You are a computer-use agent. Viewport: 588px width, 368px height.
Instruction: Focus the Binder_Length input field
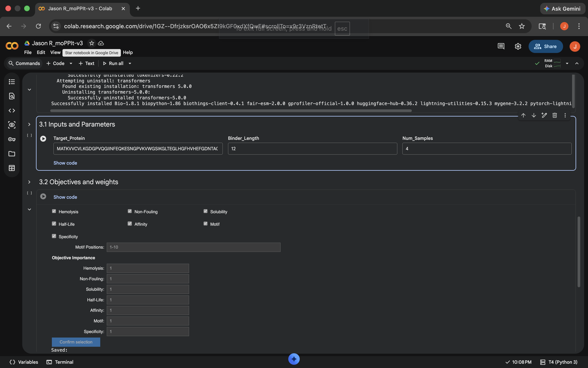(x=312, y=148)
